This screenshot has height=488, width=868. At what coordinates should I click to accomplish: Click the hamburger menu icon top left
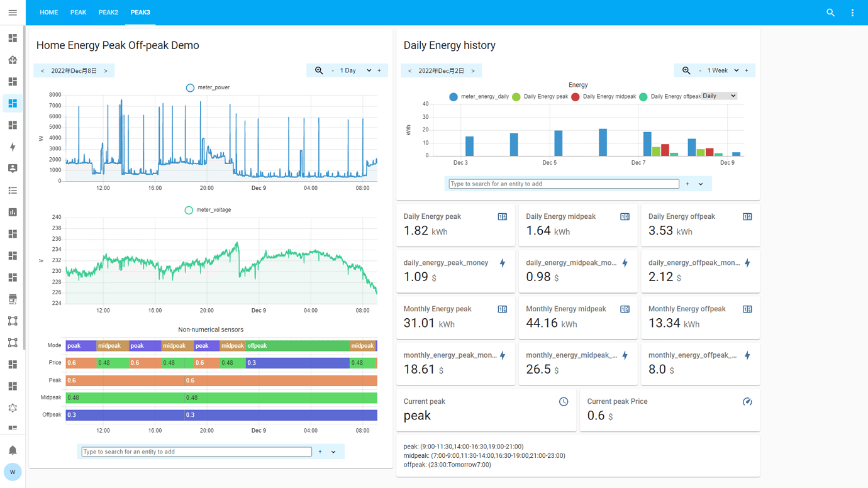(x=12, y=12)
